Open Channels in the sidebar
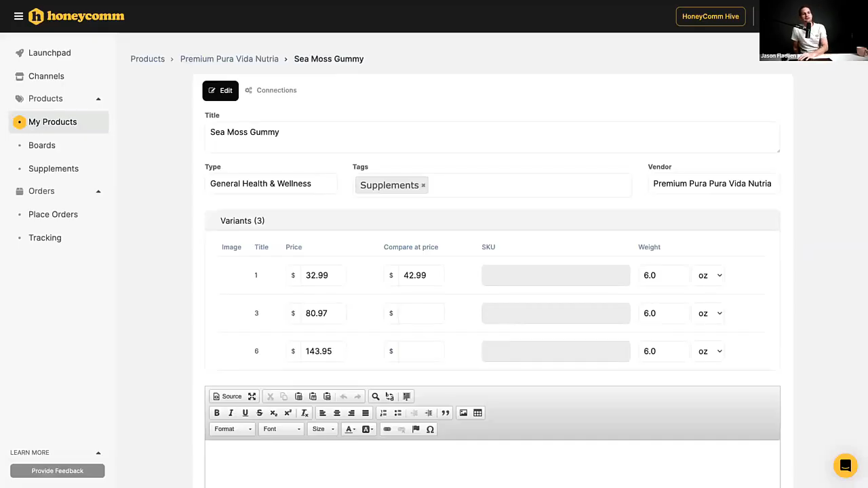 pos(46,76)
